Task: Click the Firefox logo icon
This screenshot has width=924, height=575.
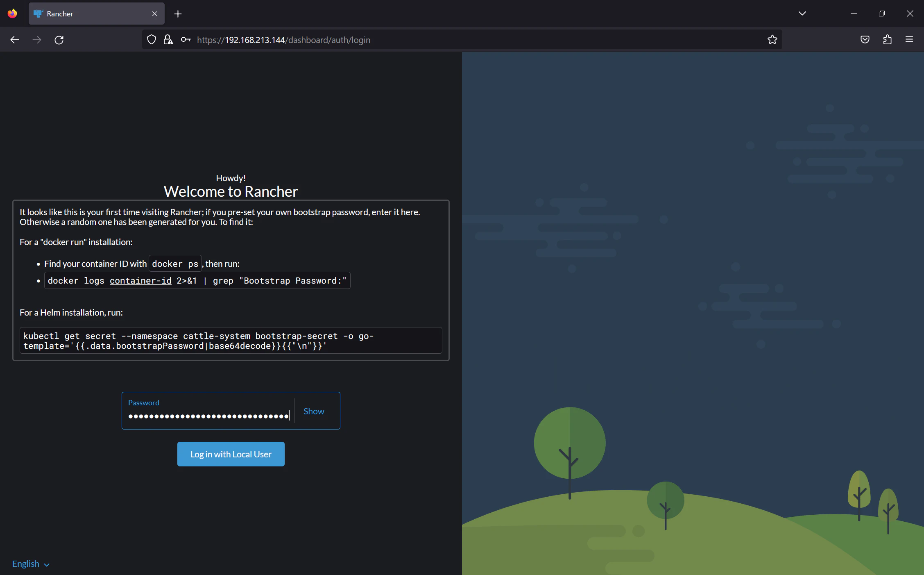Action: (12, 14)
